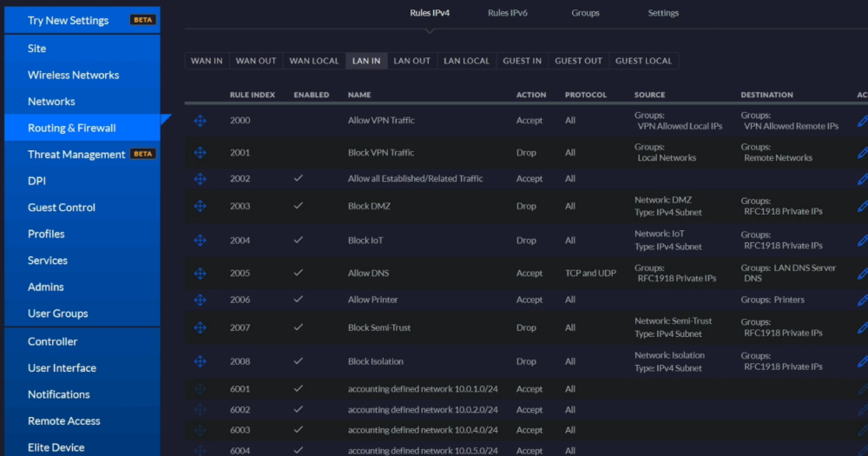
Task: Sort by the ENABLED column header
Action: click(x=311, y=95)
